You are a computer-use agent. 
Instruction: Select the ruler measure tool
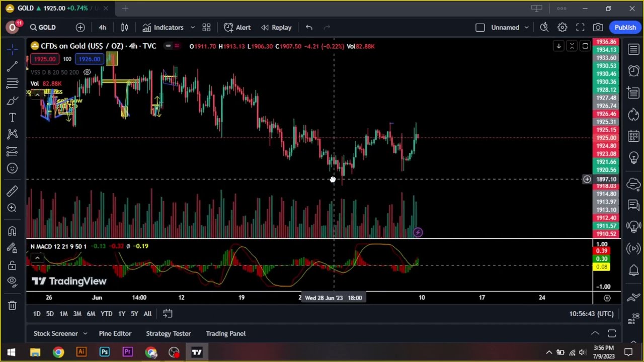[13, 191]
